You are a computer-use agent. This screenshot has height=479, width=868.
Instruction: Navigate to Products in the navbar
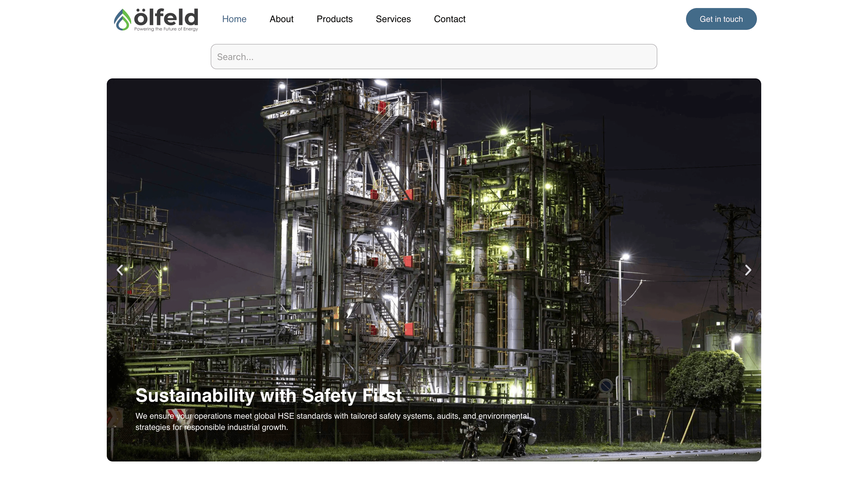click(334, 19)
